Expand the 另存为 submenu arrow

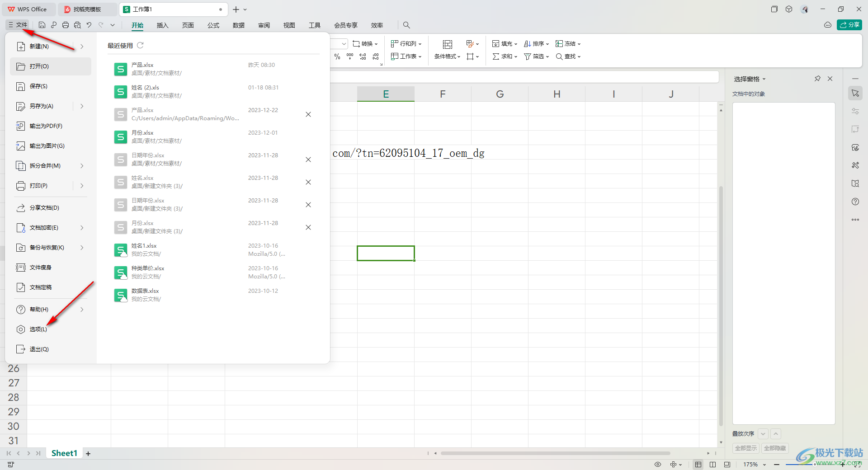click(82, 106)
